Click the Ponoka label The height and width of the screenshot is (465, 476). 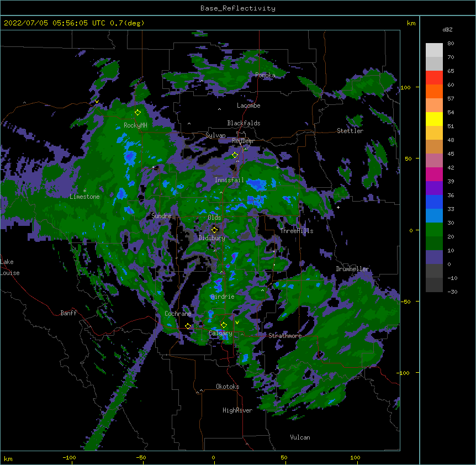pyautogui.click(x=265, y=75)
